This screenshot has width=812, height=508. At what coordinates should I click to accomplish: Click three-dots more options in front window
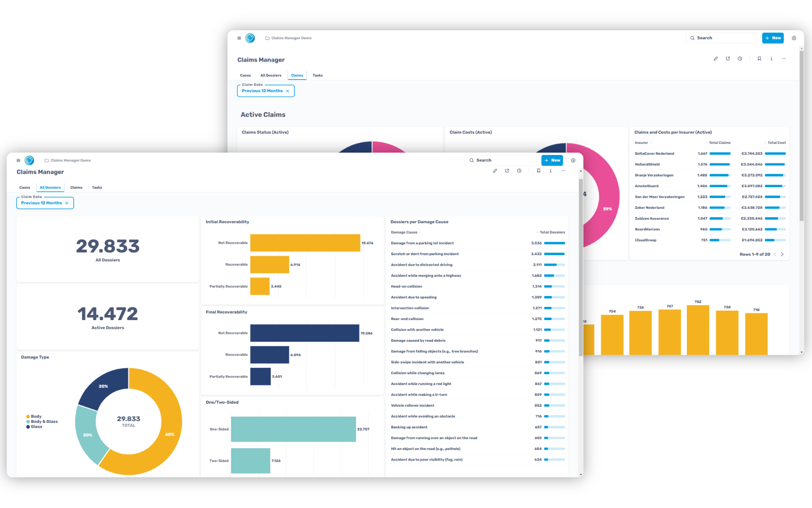tap(563, 171)
